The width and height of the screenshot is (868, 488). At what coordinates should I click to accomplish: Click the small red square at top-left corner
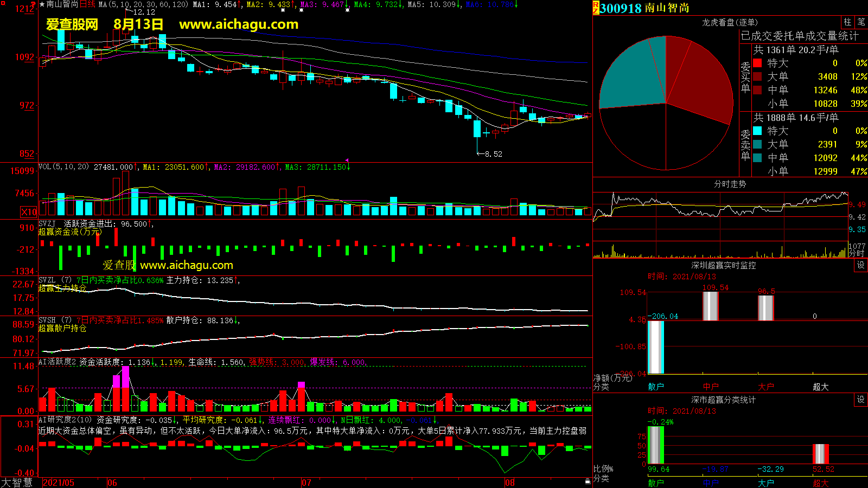tap(3, 3)
